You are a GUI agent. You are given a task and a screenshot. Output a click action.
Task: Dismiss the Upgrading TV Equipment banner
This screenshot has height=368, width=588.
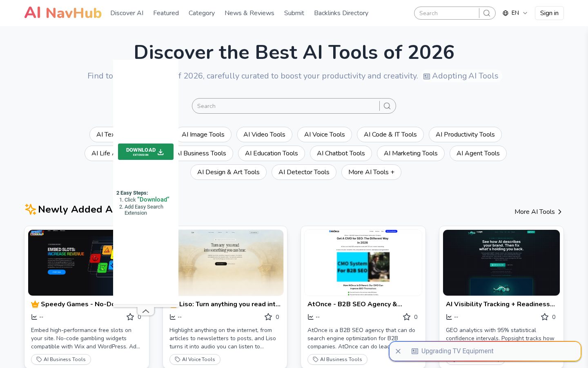(x=398, y=351)
